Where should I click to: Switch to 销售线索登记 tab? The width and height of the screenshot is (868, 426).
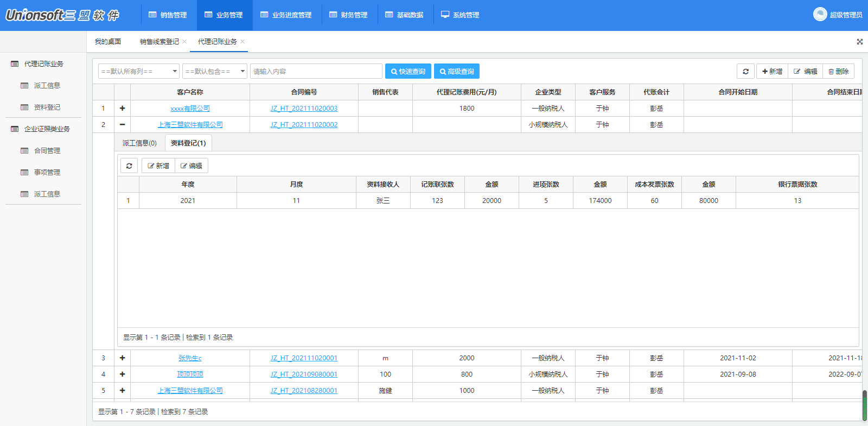(x=159, y=42)
